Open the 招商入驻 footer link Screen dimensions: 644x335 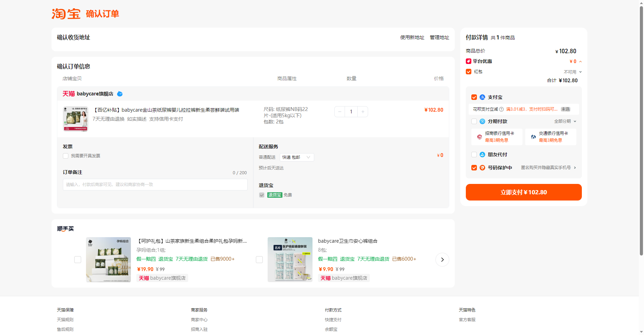pos(199,329)
